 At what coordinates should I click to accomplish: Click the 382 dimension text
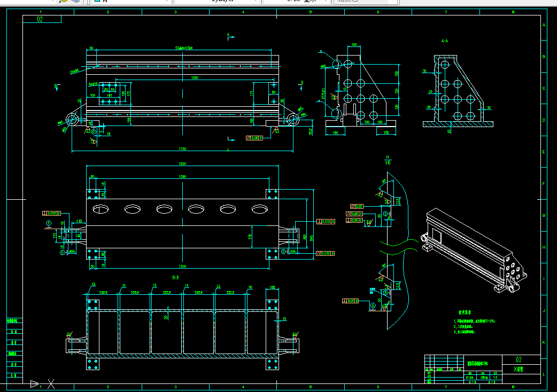pos(304,237)
